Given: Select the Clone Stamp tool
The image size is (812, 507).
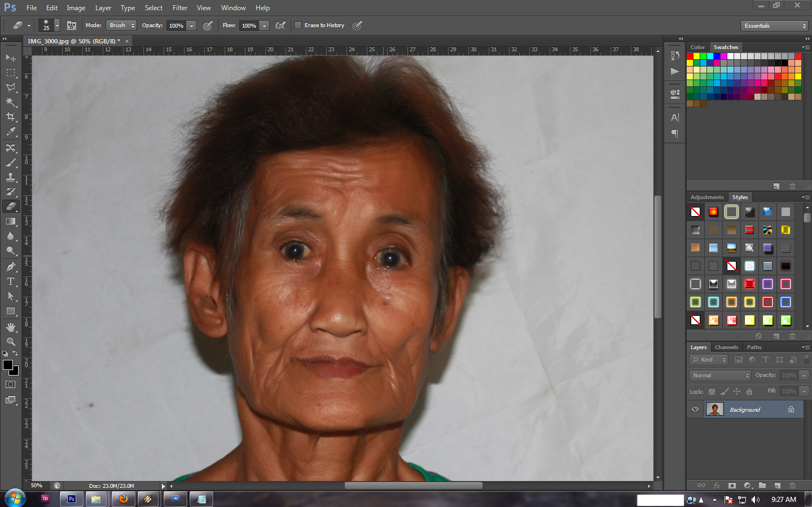Looking at the screenshot, I should pos(11,177).
